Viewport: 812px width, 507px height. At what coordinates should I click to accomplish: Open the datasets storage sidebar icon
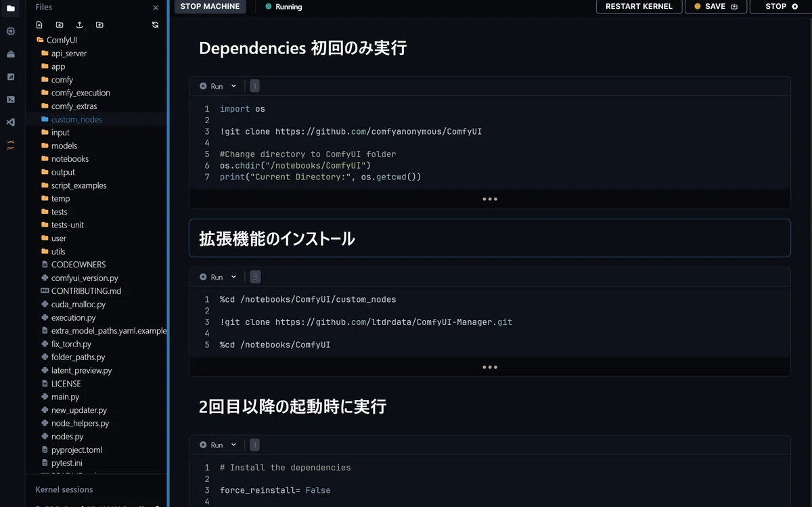click(x=10, y=54)
